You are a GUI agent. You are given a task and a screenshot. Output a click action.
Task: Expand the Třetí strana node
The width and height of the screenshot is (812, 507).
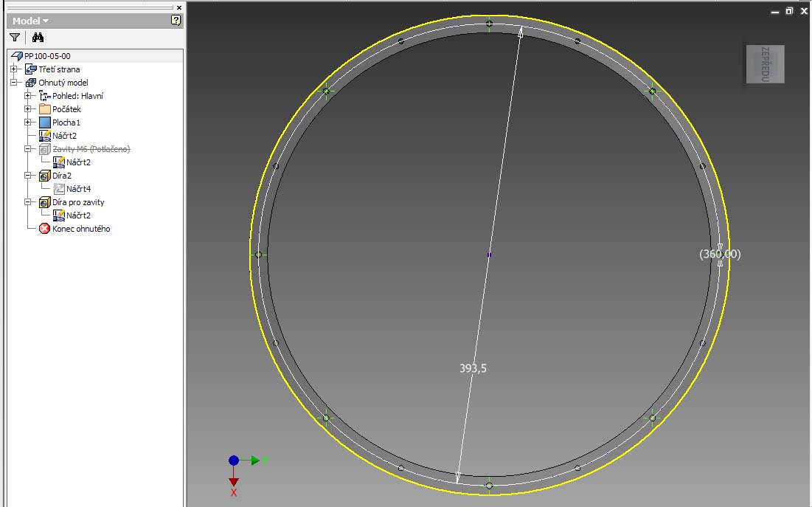14,69
